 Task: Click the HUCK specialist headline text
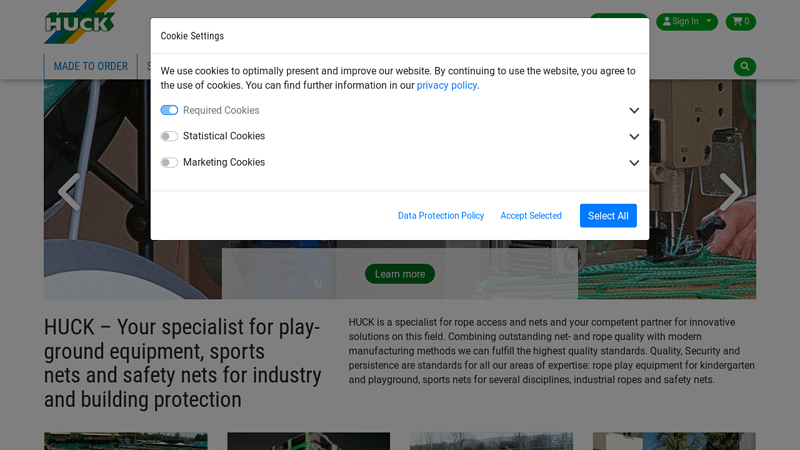pyautogui.click(x=183, y=363)
